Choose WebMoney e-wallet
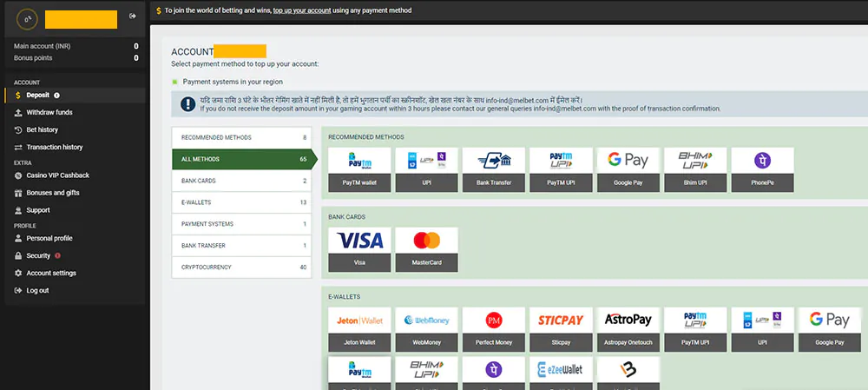Screen dimensions: 868x390 pyautogui.click(x=426, y=329)
